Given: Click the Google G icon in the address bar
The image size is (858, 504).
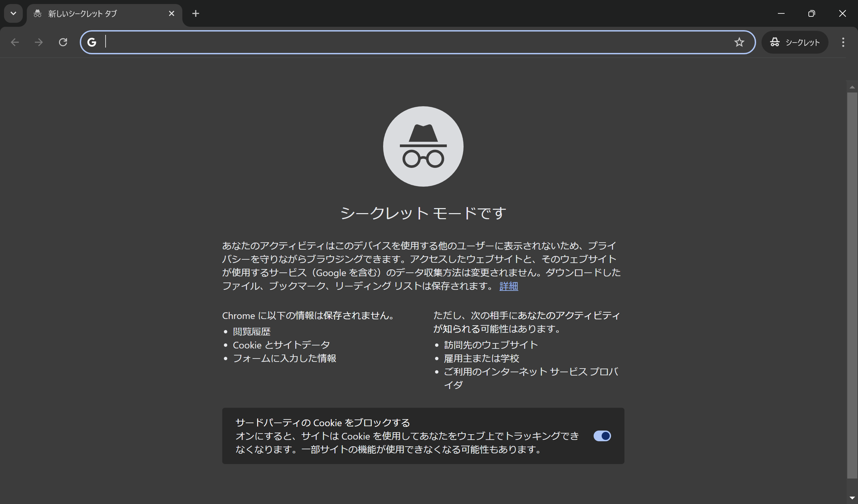Looking at the screenshot, I should (92, 42).
